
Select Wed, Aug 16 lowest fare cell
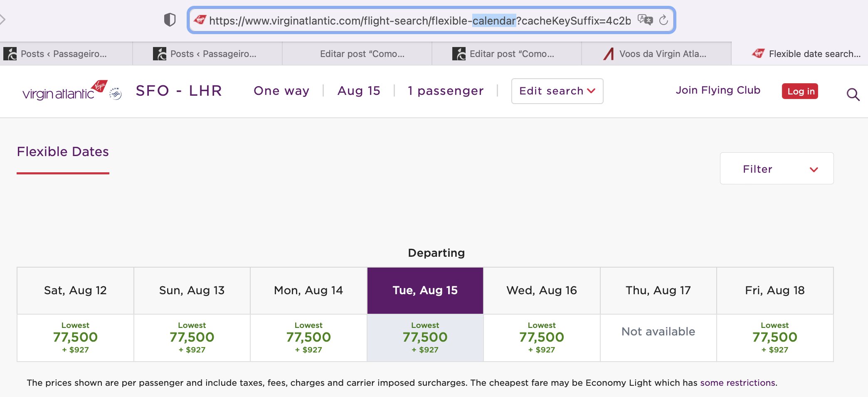542,337
